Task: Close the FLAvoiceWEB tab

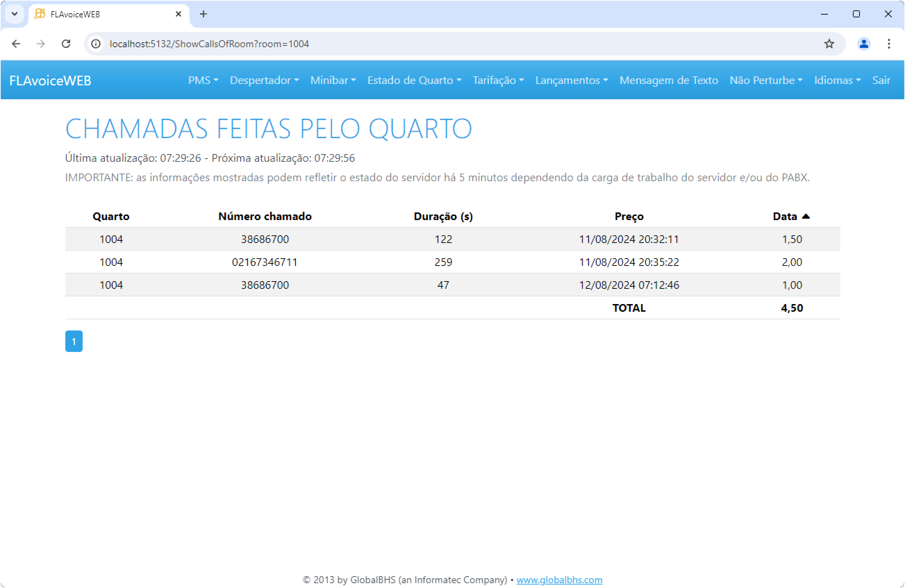Action: click(x=178, y=14)
